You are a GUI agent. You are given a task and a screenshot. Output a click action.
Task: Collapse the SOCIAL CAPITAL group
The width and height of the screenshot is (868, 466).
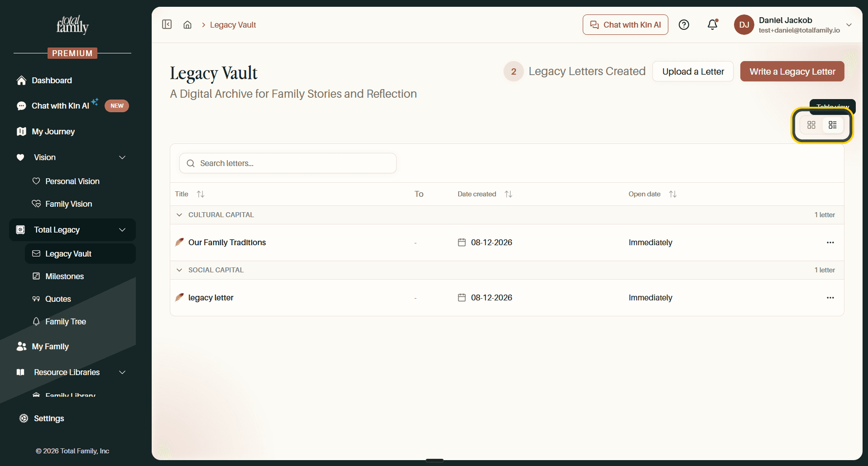179,270
